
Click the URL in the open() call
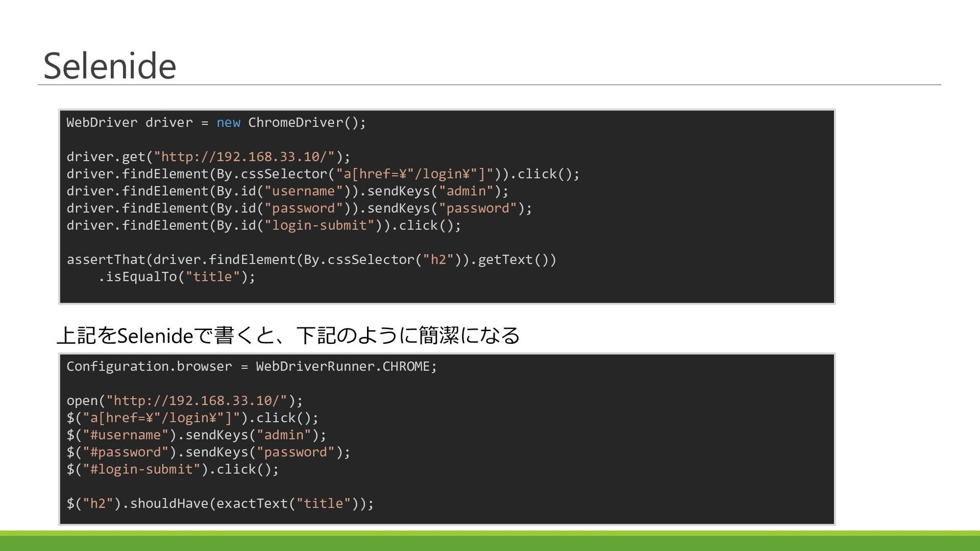point(197,401)
